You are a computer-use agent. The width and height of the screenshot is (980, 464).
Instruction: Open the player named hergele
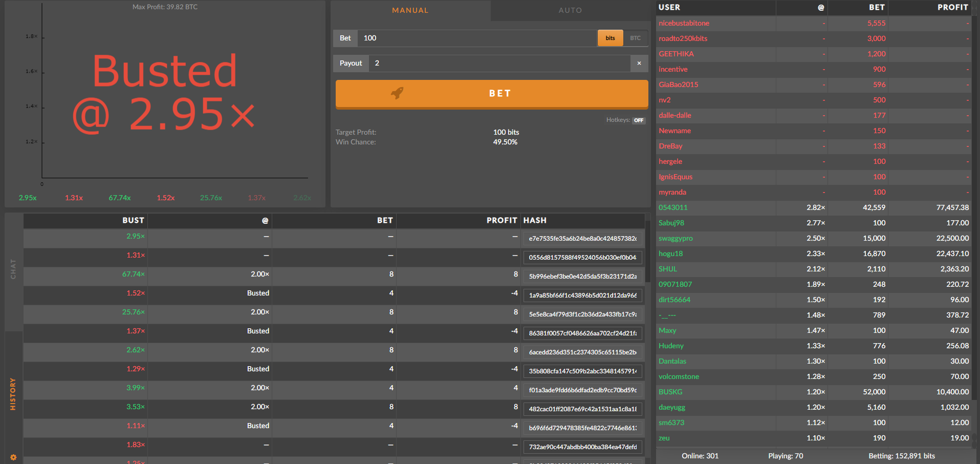(670, 161)
